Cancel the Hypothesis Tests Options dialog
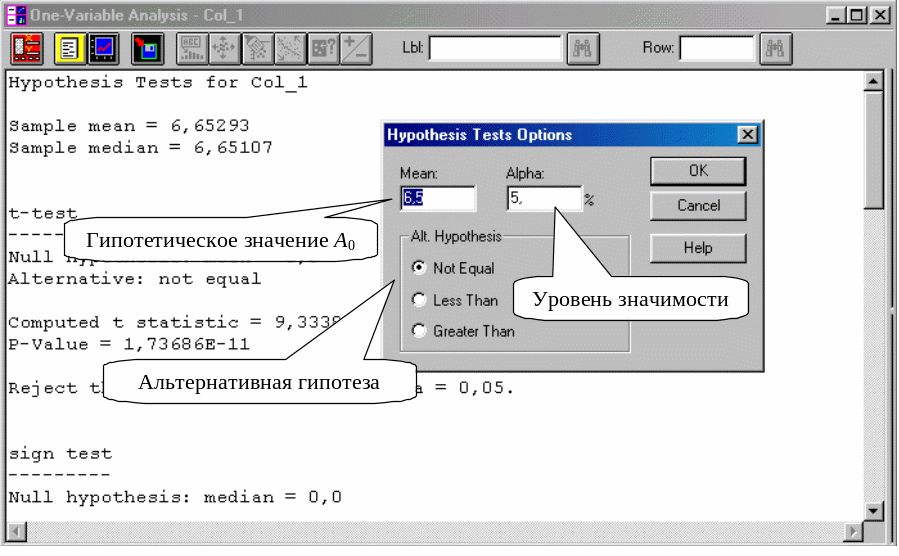The height and width of the screenshot is (556, 899). coord(698,206)
